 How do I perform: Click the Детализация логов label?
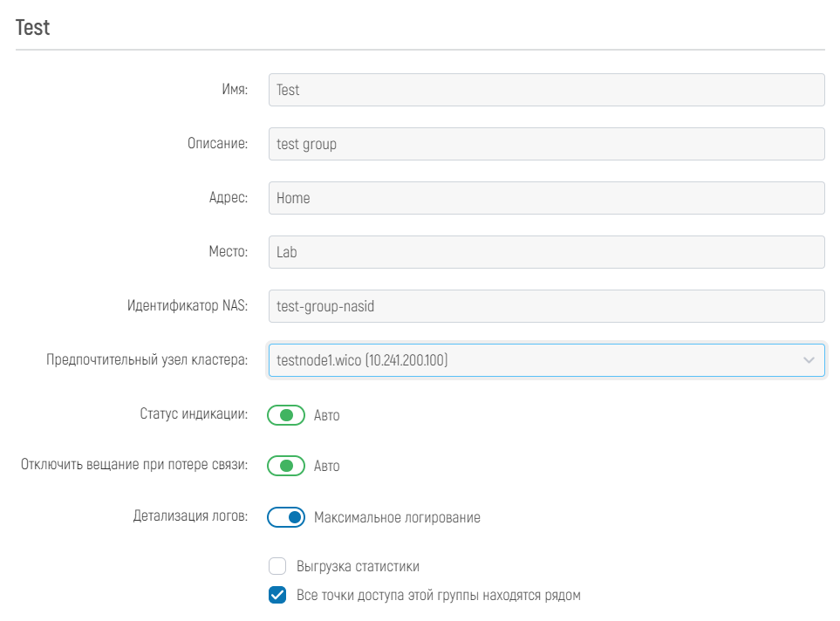[x=190, y=516]
